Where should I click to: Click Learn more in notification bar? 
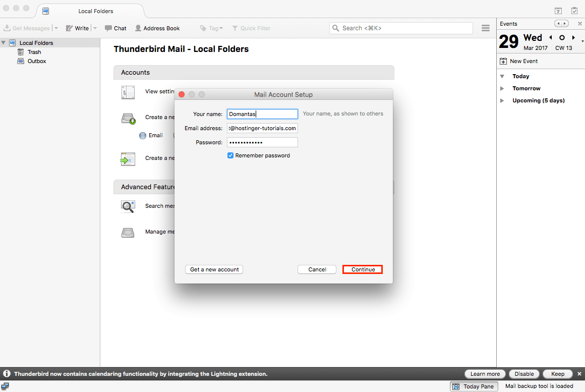click(485, 374)
